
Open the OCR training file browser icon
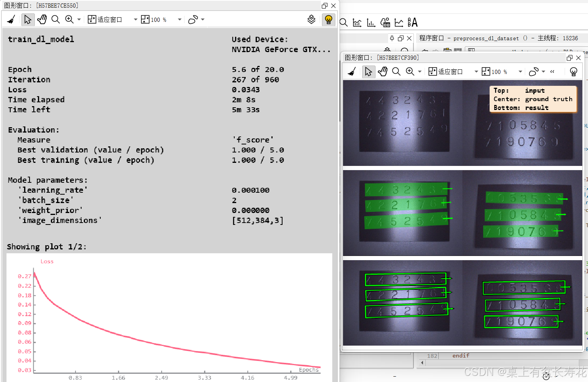pos(385,22)
